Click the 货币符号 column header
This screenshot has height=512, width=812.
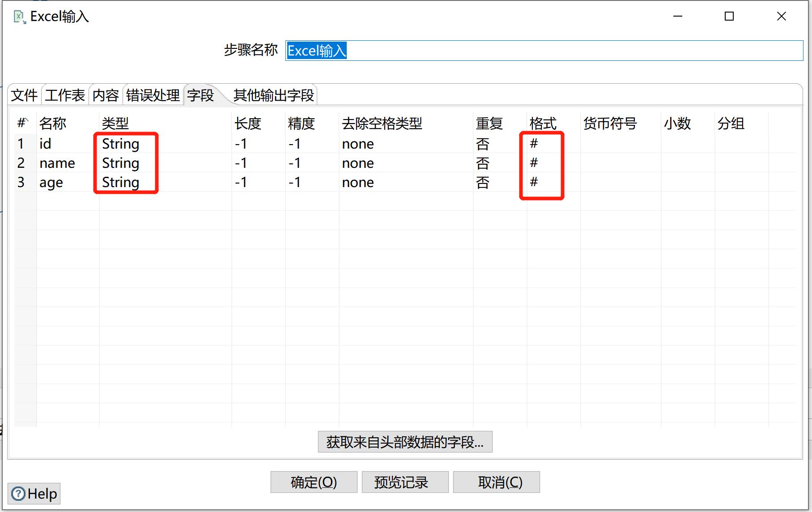pos(621,123)
